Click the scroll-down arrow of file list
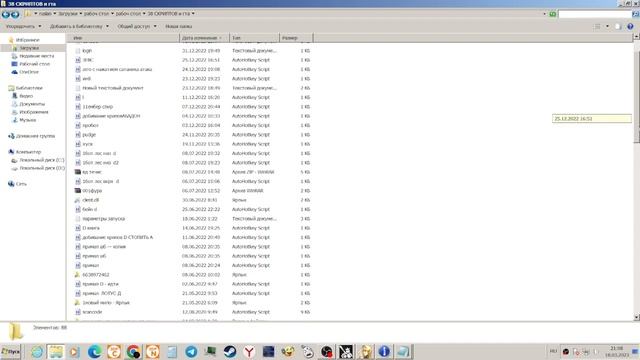640x360 pixels. tap(636, 317)
